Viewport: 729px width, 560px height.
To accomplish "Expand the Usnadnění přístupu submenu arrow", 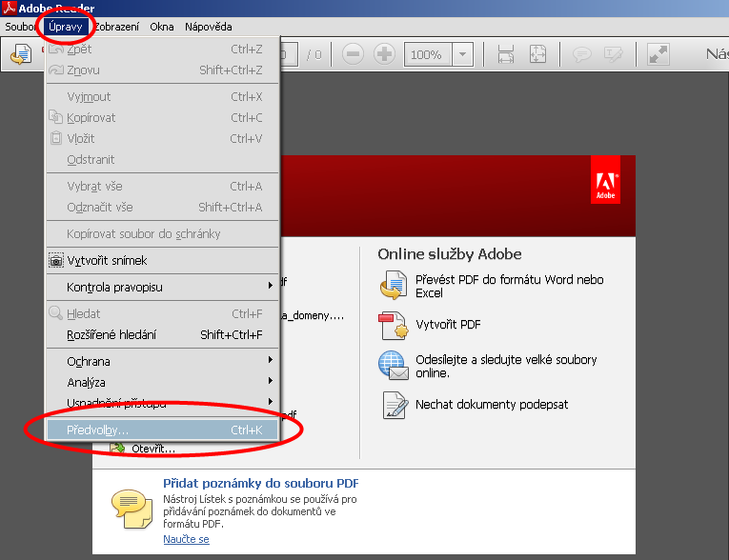I will tap(270, 402).
